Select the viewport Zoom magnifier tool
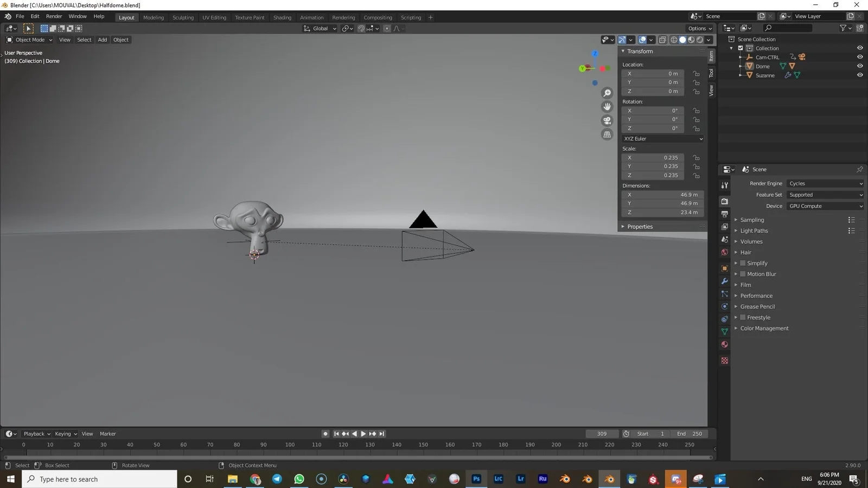The height and width of the screenshot is (488, 868). click(607, 92)
